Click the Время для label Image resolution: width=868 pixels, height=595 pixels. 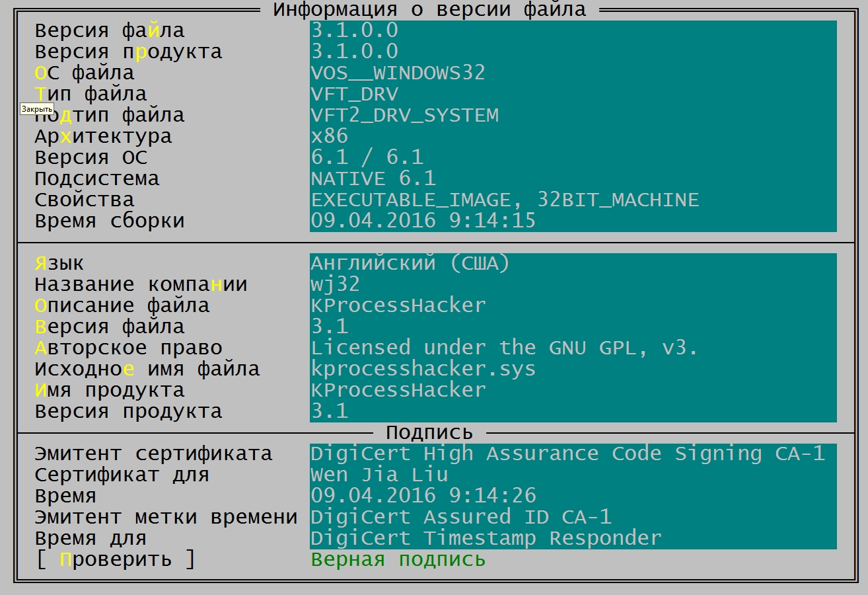click(x=91, y=539)
